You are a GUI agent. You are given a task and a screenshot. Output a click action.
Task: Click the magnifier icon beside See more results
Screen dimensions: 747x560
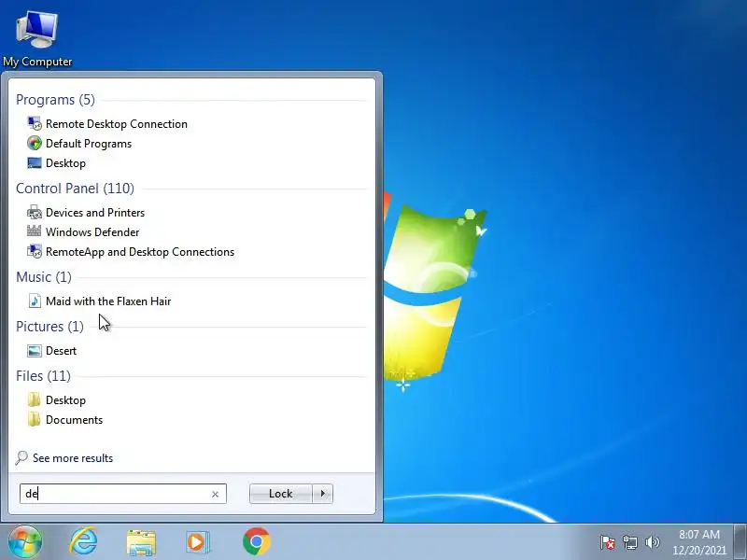(21, 458)
